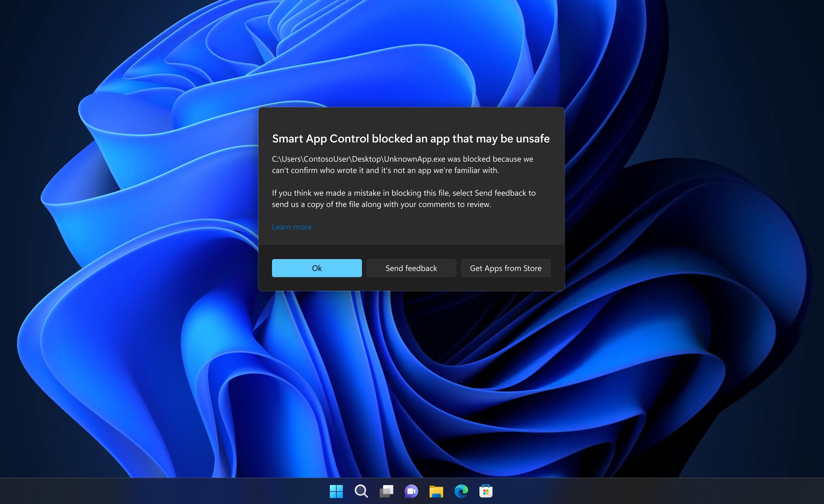The image size is (824, 504).
Task: Open the Microsoft Store taskbar icon
Action: click(486, 491)
